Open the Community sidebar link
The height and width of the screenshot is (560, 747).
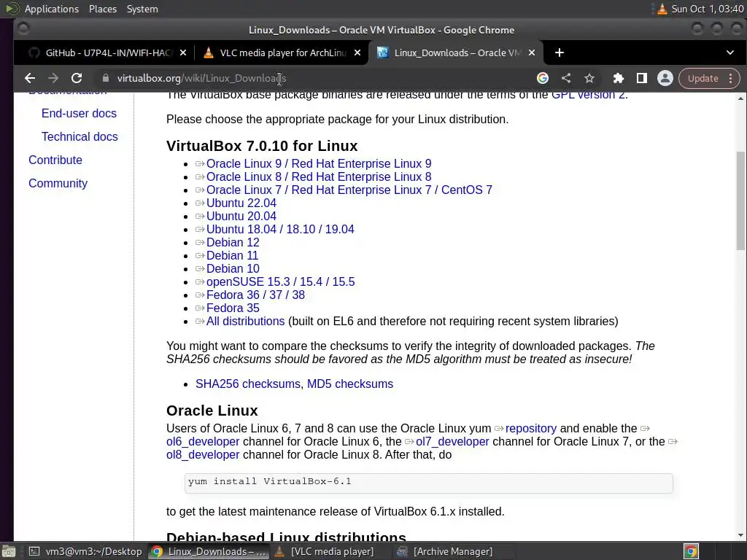pos(58,183)
